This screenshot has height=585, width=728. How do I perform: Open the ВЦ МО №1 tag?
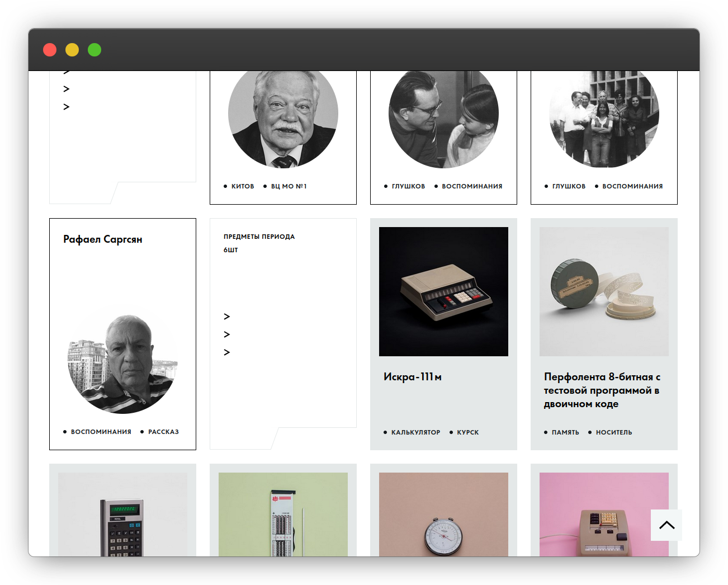289,186
